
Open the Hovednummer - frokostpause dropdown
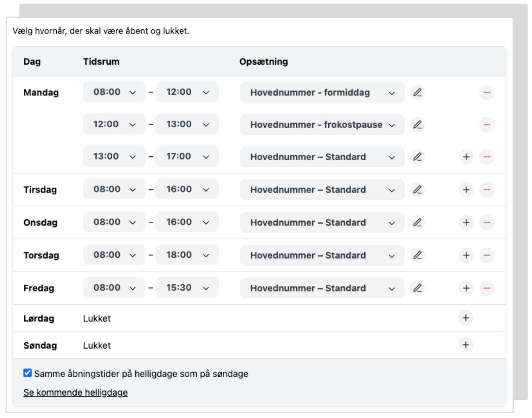[x=322, y=124]
